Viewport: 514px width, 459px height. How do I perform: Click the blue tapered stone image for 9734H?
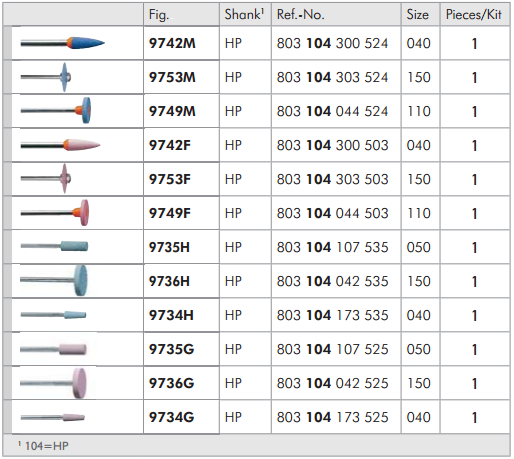(x=53, y=315)
